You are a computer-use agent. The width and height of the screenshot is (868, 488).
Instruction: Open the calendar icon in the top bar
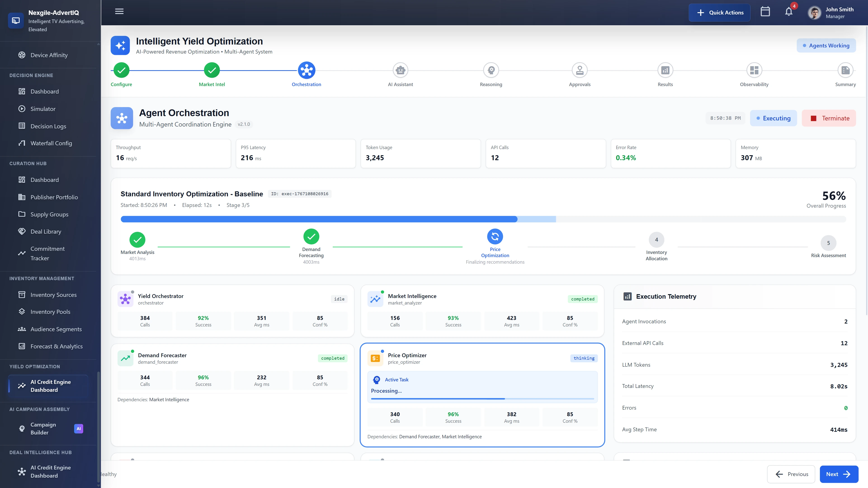[x=765, y=12]
